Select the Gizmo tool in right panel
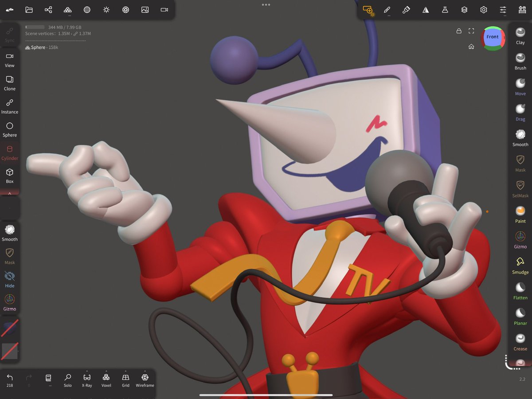This screenshot has height=399, width=532. coord(520,240)
